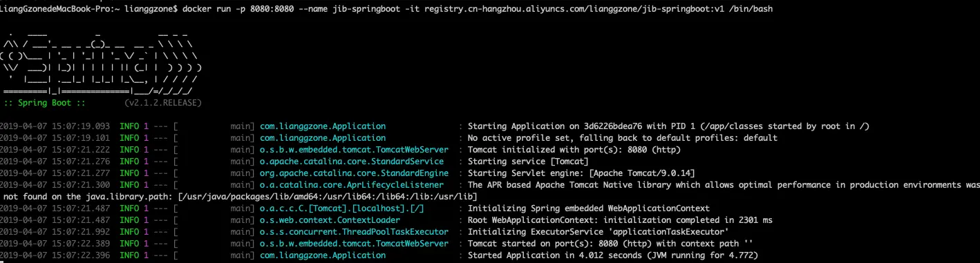Click logger 'o.s.s.concurrent.ThreadPoolTaskExecutor'
The width and height of the screenshot is (980, 263).
pyautogui.click(x=354, y=232)
